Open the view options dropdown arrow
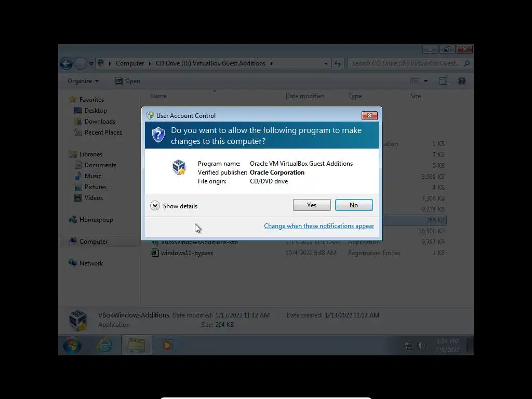 tap(425, 81)
